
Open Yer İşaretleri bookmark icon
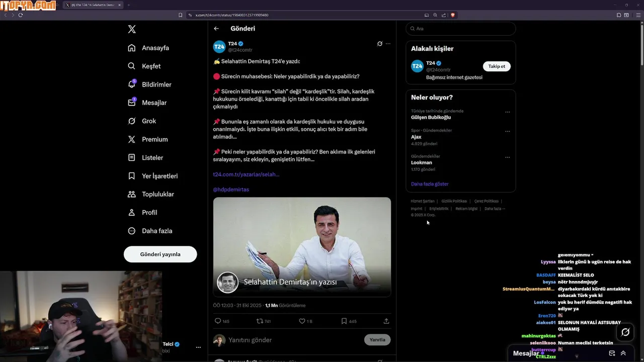click(132, 176)
